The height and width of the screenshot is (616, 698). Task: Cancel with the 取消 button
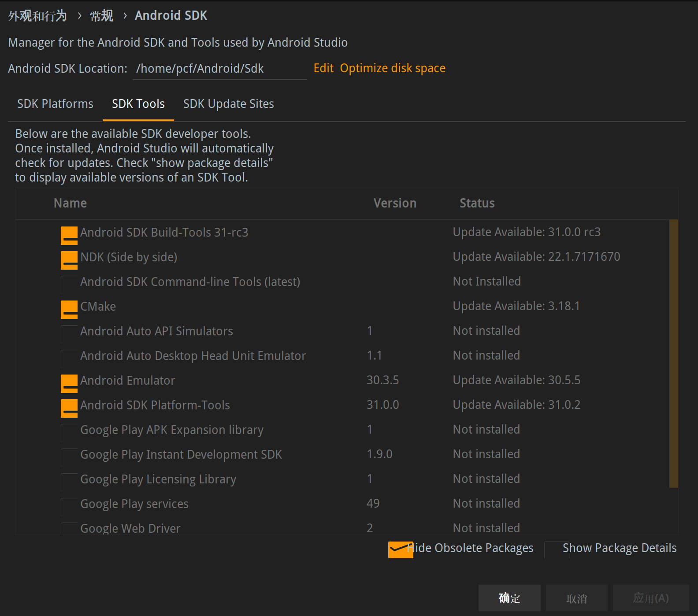point(577,598)
